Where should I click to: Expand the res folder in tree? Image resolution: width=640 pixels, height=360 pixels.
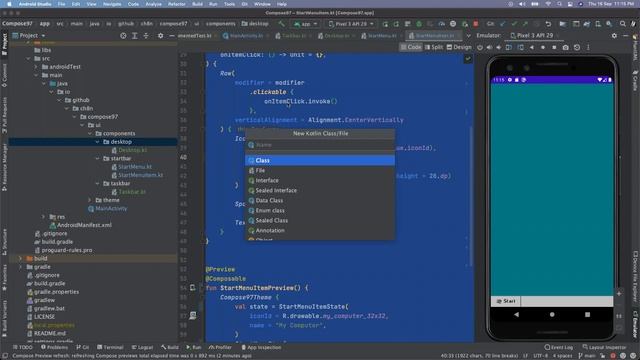click(43, 217)
